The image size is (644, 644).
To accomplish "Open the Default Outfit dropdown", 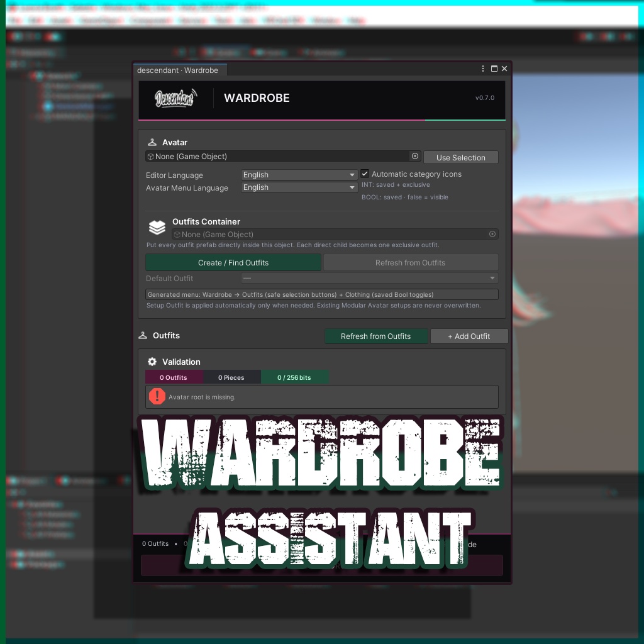I will click(x=370, y=278).
